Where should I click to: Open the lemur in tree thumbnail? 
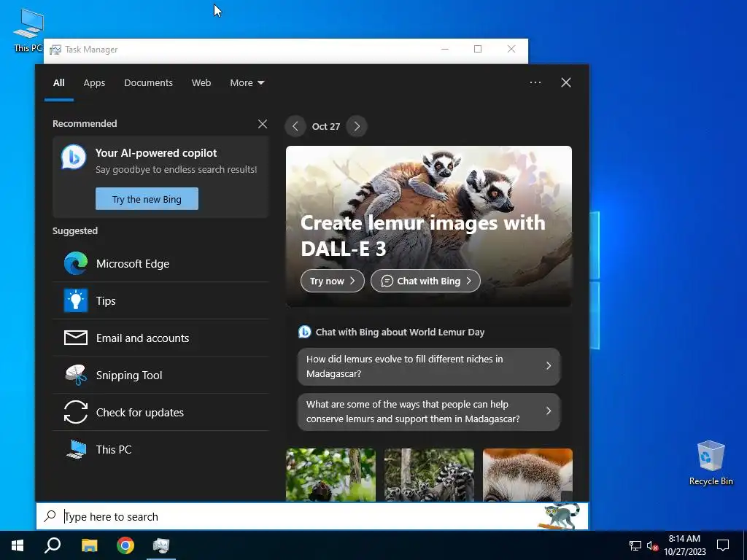point(330,474)
